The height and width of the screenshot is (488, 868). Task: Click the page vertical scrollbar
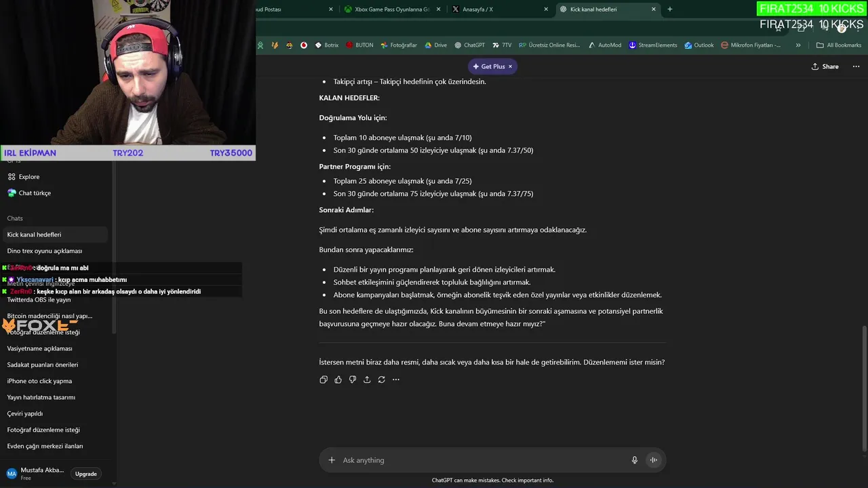864,390
